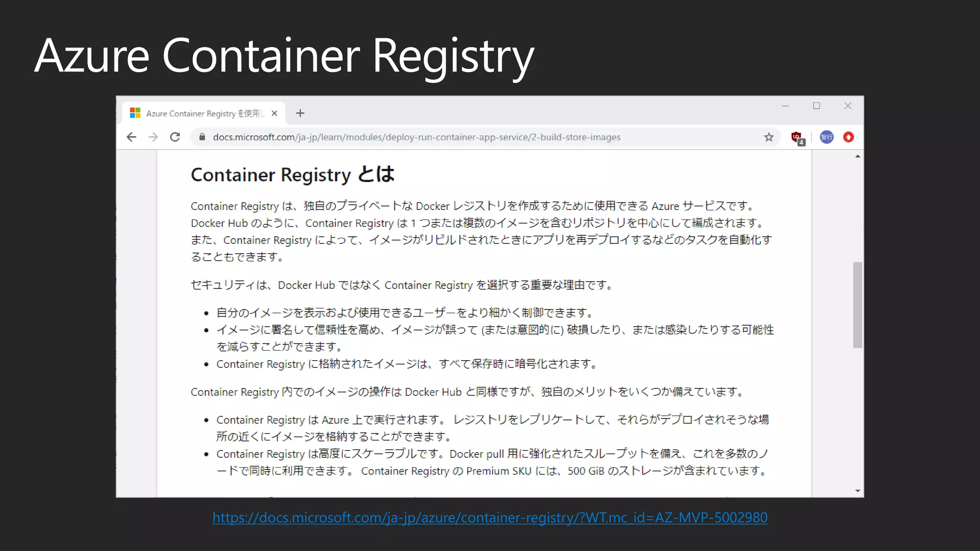980x551 pixels.
Task: Click the Microsoft logo favicon in tab
Action: point(135,113)
